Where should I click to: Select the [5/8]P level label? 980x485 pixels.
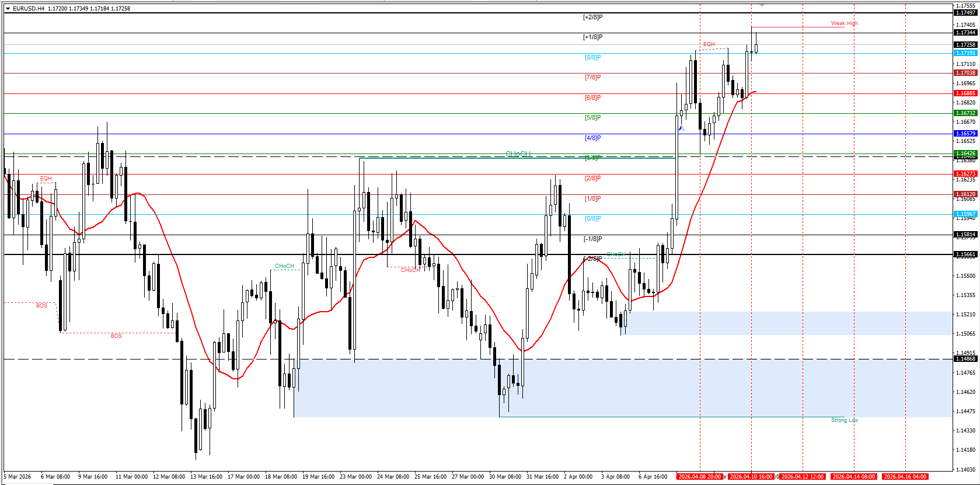point(592,117)
